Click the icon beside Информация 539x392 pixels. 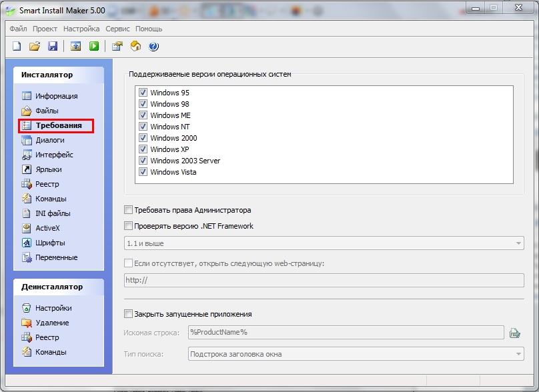27,96
